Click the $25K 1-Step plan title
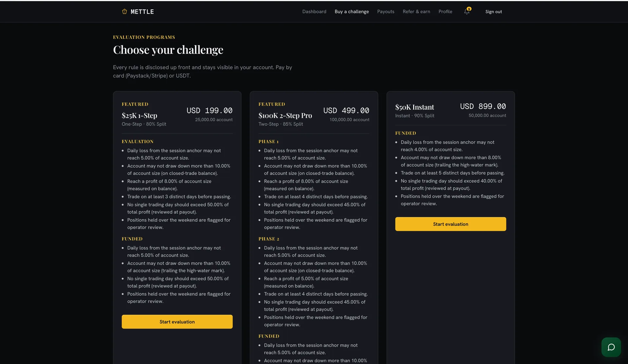 pyautogui.click(x=139, y=115)
